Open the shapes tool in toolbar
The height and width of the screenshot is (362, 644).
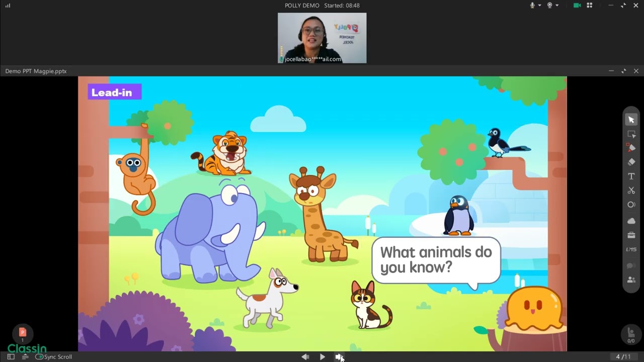pos(631,205)
